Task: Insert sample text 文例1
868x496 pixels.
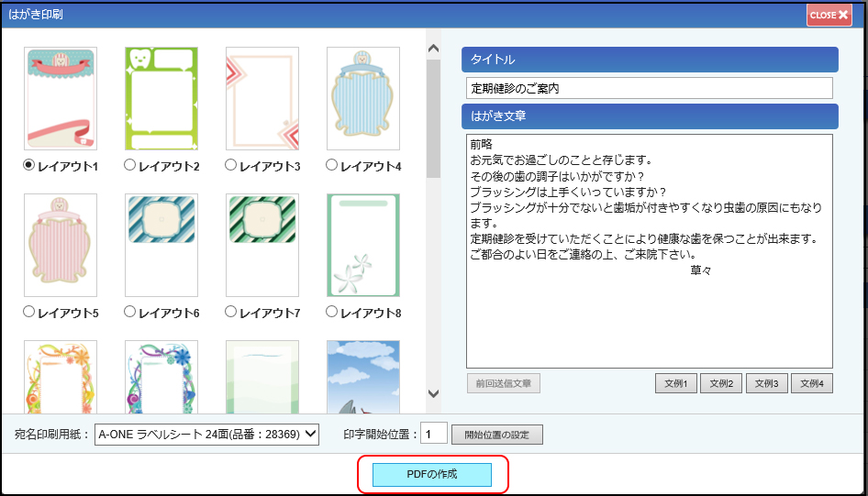Action: point(676,383)
